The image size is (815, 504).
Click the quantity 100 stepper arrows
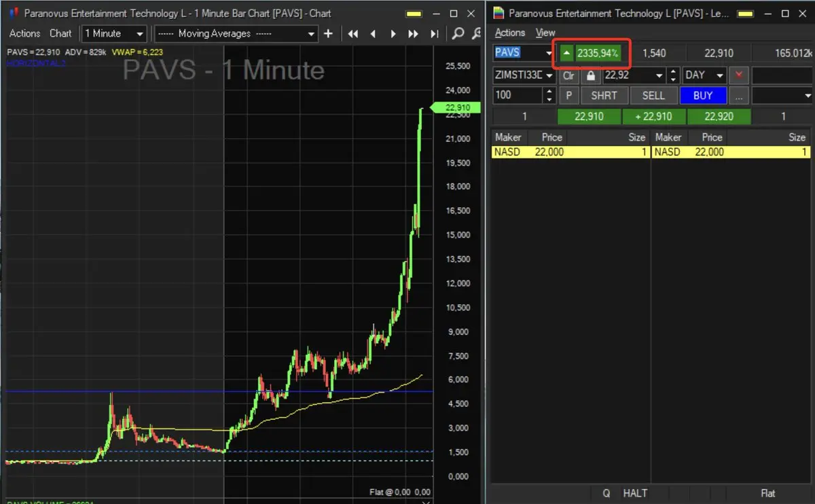551,96
